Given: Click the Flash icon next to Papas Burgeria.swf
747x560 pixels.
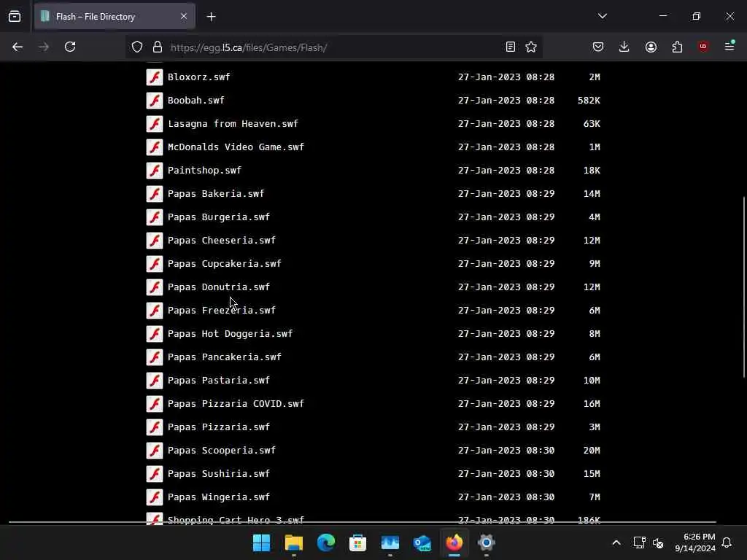Looking at the screenshot, I should click(x=155, y=217).
